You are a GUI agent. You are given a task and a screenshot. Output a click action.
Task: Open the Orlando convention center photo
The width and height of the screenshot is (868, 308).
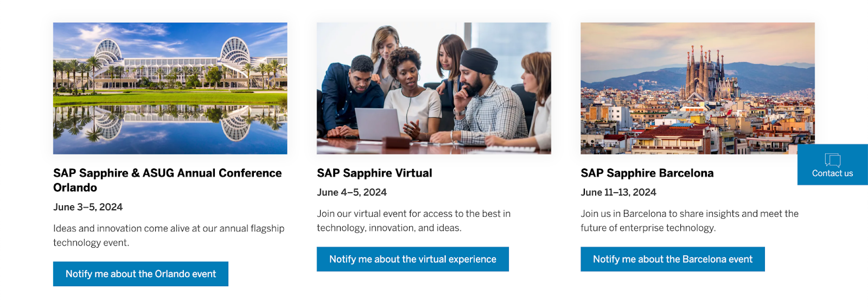[x=170, y=88]
